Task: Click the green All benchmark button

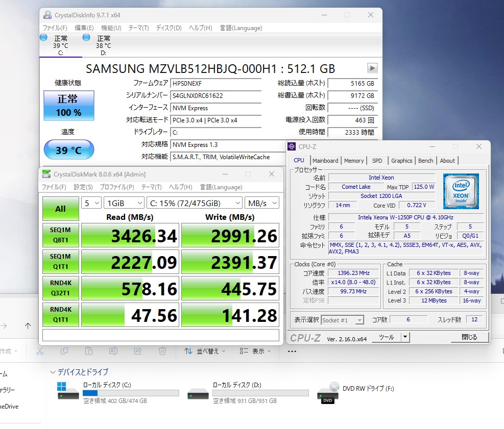Action: tap(60, 209)
